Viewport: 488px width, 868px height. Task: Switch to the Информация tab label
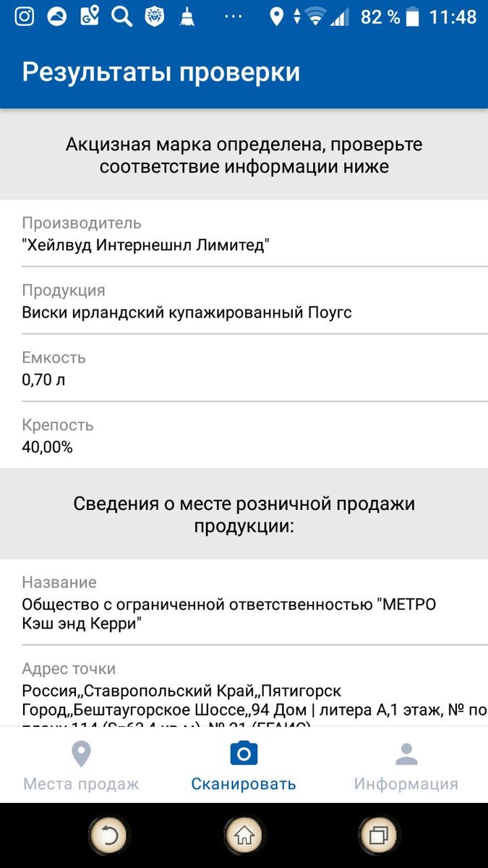406,784
